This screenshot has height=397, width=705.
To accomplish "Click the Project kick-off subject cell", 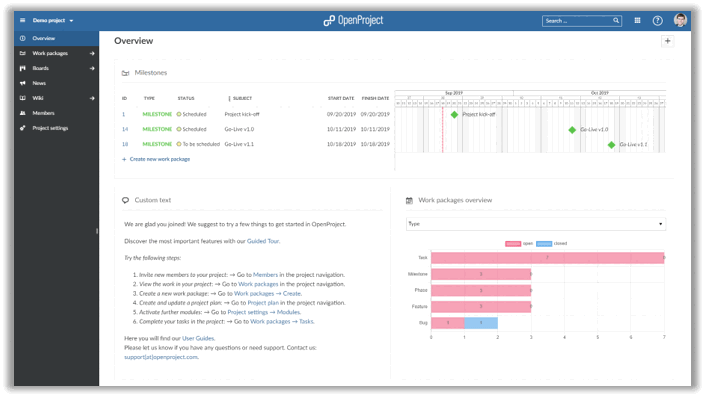I will tap(242, 114).
